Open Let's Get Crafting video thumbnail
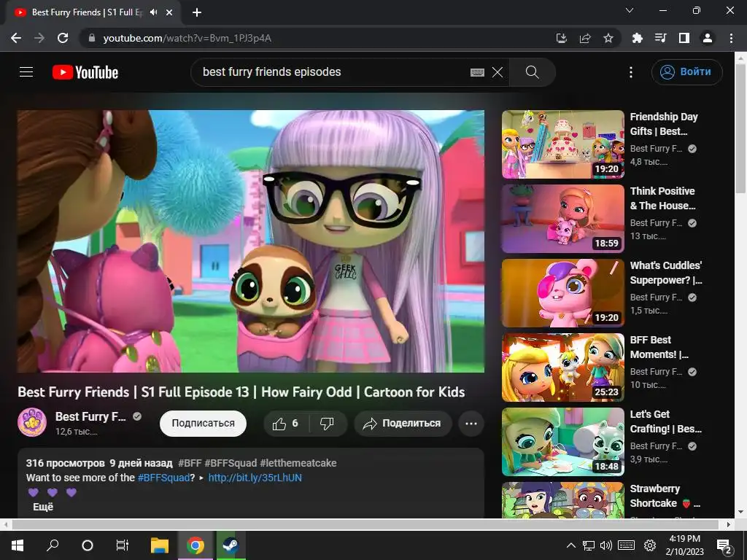Viewport: 747px width, 560px height. pyautogui.click(x=562, y=441)
